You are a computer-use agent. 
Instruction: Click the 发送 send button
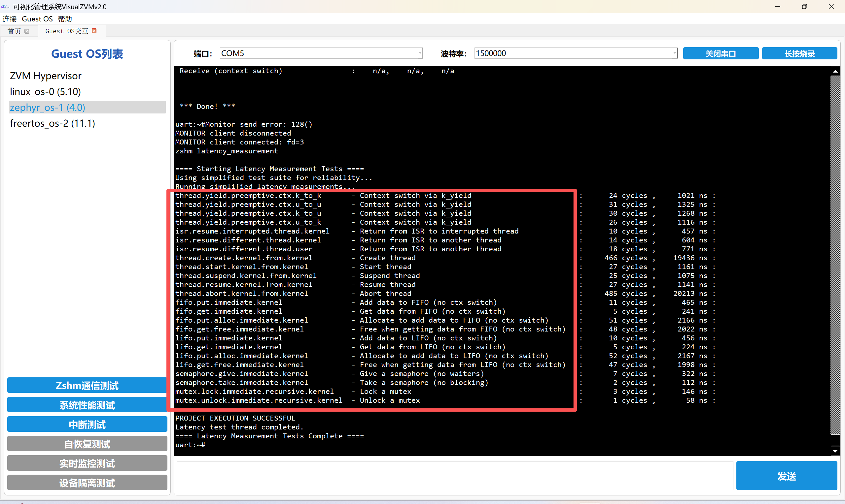(786, 476)
